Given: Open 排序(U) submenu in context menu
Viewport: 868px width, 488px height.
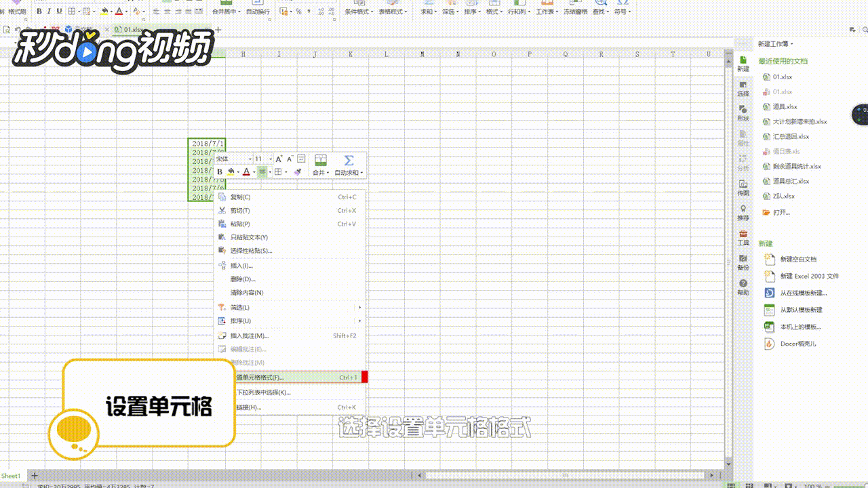Looking at the screenshot, I should click(290, 321).
